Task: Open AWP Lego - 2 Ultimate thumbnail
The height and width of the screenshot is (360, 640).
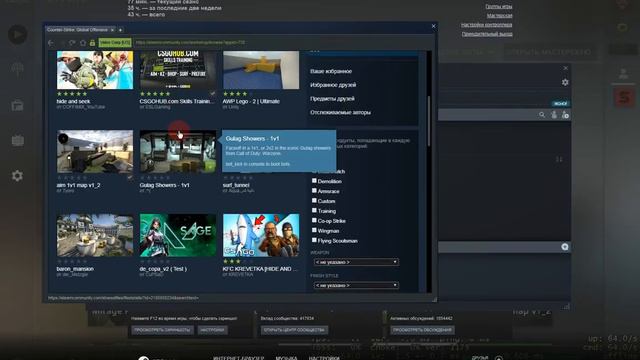Action: coord(261,70)
